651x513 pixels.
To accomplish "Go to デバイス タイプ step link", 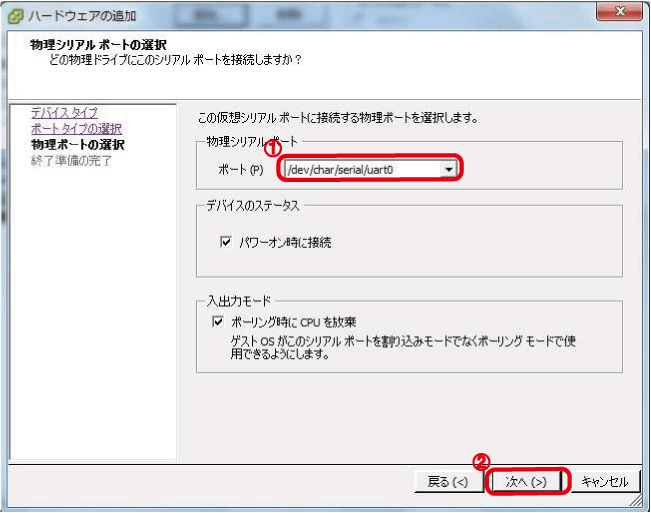I will pyautogui.click(x=64, y=112).
